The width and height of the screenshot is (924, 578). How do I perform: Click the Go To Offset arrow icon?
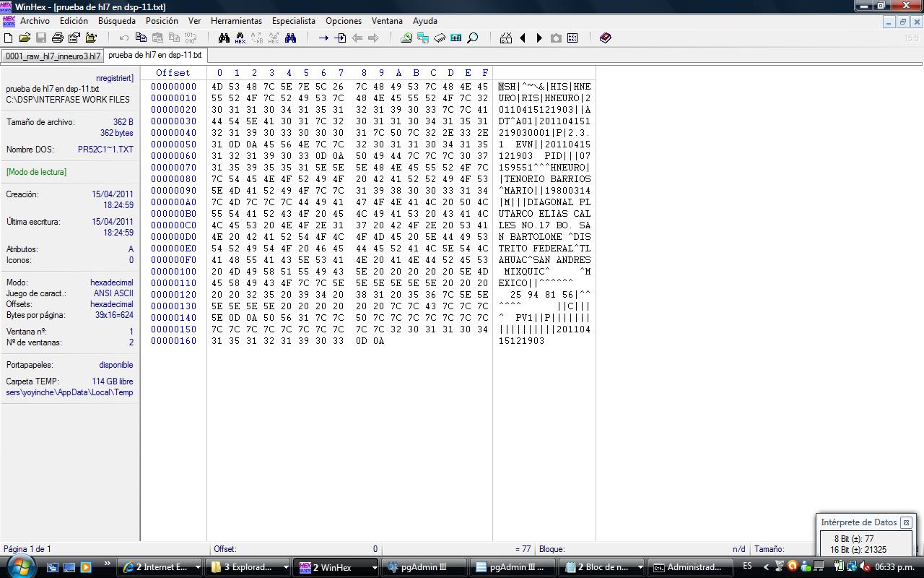pyautogui.click(x=323, y=38)
